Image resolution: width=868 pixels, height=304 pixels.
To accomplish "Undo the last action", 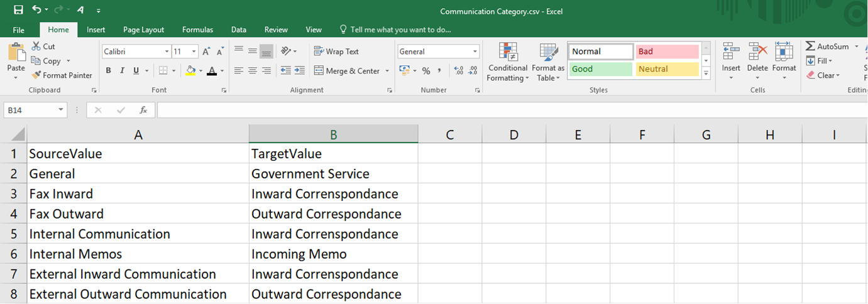I will [x=36, y=10].
